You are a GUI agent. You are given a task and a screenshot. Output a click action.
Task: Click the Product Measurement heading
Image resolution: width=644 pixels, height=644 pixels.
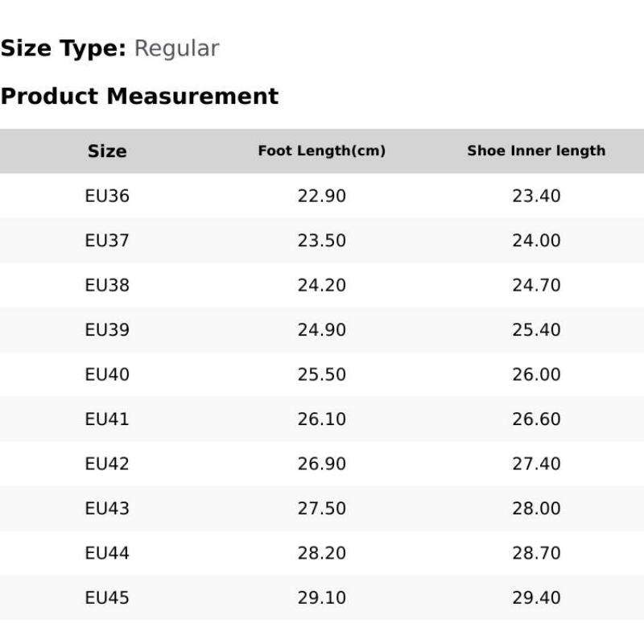coord(139,97)
